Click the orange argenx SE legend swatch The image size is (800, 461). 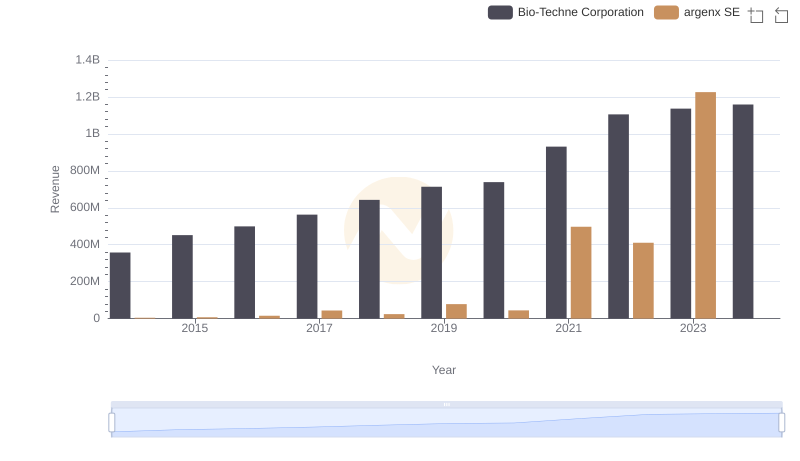[666, 12]
